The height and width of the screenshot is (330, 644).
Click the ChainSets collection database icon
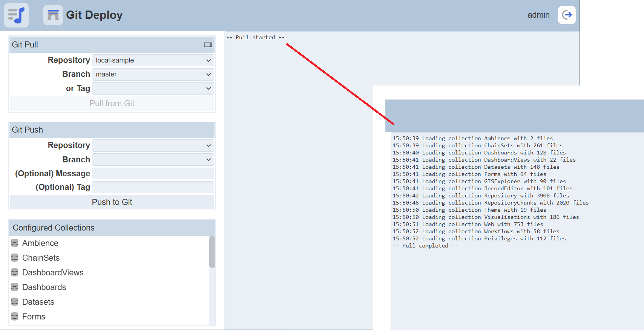coord(15,258)
